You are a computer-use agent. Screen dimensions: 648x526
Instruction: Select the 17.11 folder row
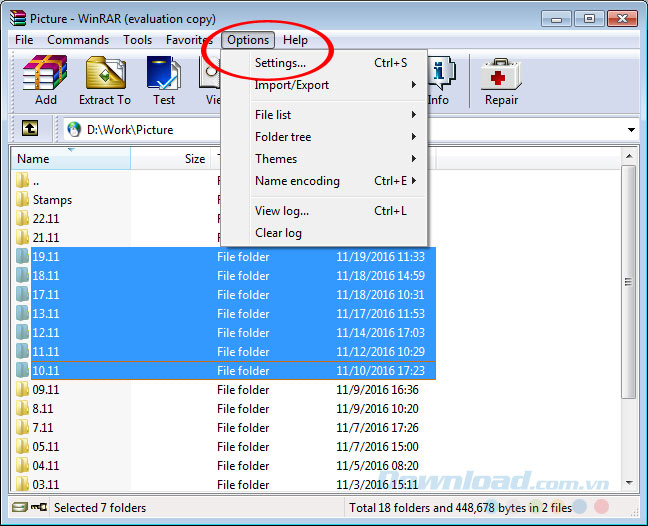226,295
